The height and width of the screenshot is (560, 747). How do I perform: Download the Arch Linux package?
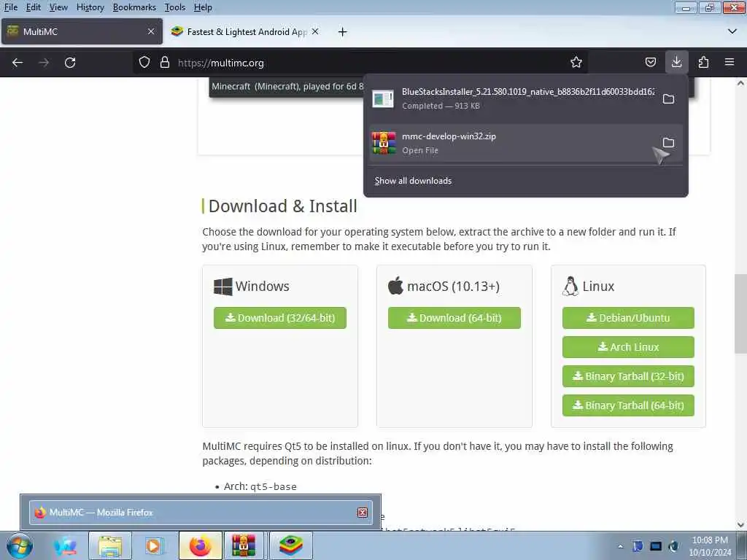628,347
